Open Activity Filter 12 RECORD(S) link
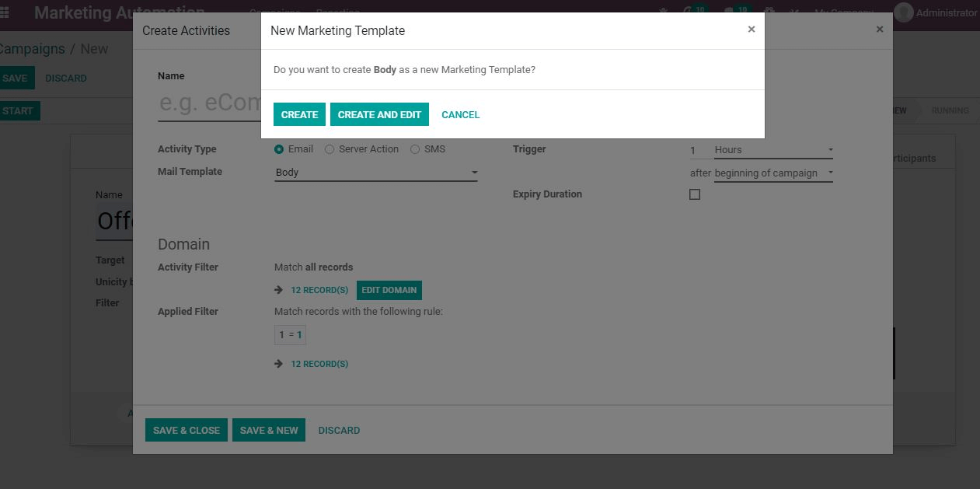The width and height of the screenshot is (980, 489). (x=319, y=290)
